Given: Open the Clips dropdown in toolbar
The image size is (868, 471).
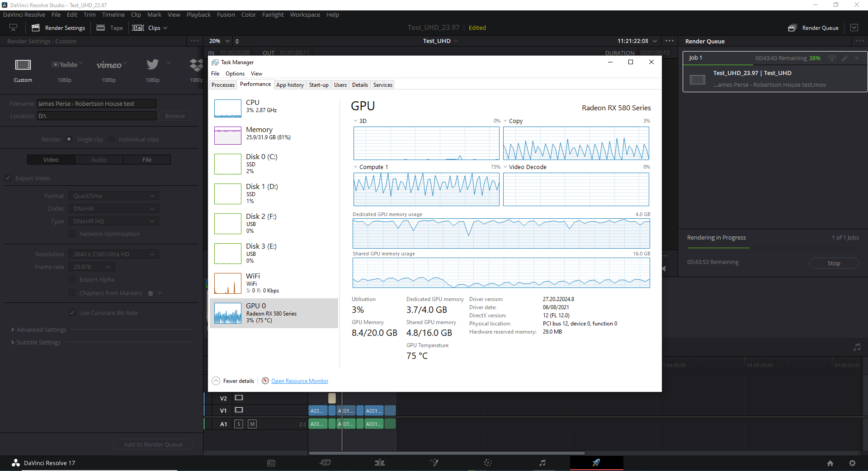Looking at the screenshot, I should pos(150,28).
